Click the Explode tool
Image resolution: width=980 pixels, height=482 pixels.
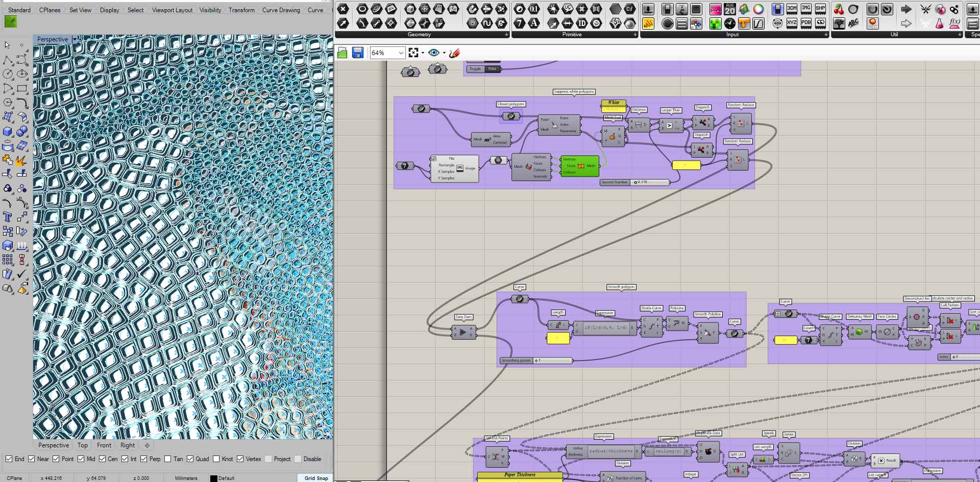(x=22, y=160)
